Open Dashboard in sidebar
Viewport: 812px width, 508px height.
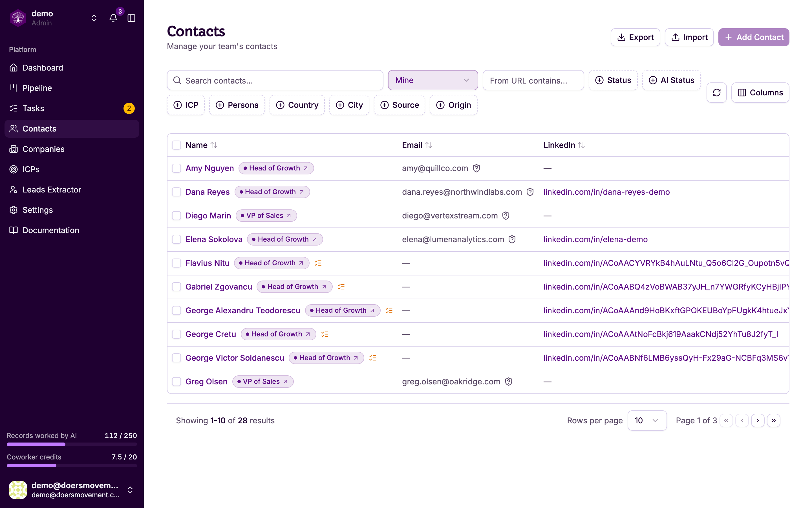[72, 67]
